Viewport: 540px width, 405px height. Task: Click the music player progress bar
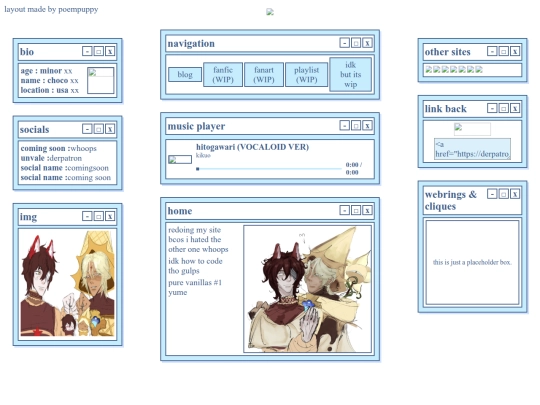tap(269, 169)
